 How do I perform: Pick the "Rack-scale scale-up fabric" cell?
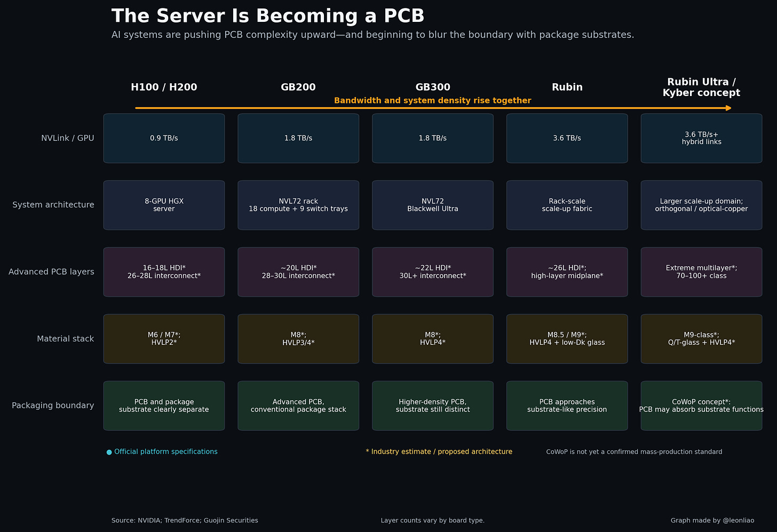pos(567,205)
